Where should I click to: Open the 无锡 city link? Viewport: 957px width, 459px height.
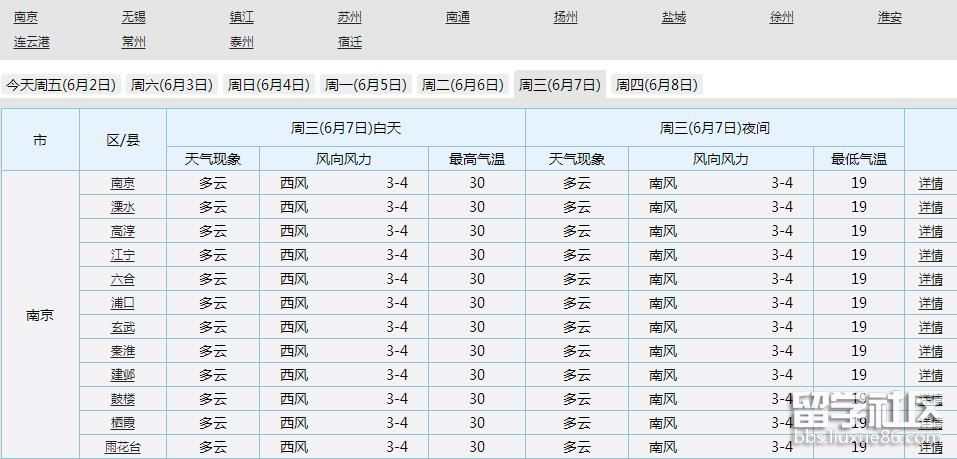click(134, 18)
